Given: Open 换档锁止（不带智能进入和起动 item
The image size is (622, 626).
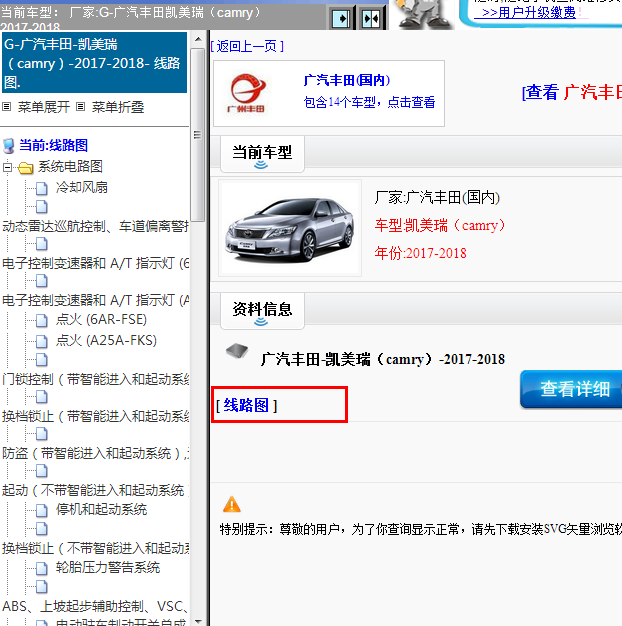Looking at the screenshot, I should click(95, 548).
